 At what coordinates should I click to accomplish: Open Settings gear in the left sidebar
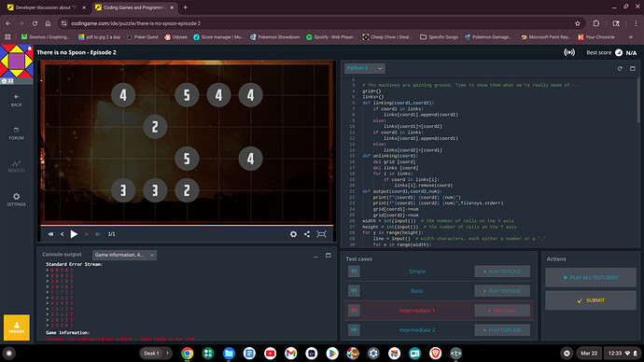pos(17,199)
